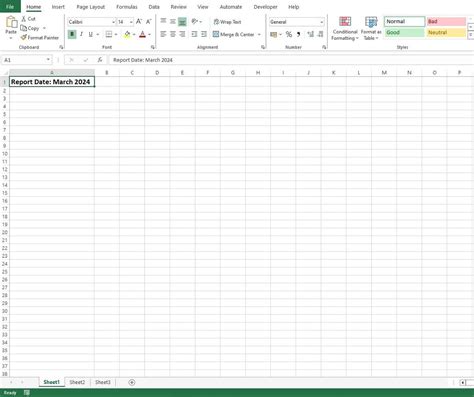Activate the Format Painter tool
474x397 pixels.
point(39,38)
